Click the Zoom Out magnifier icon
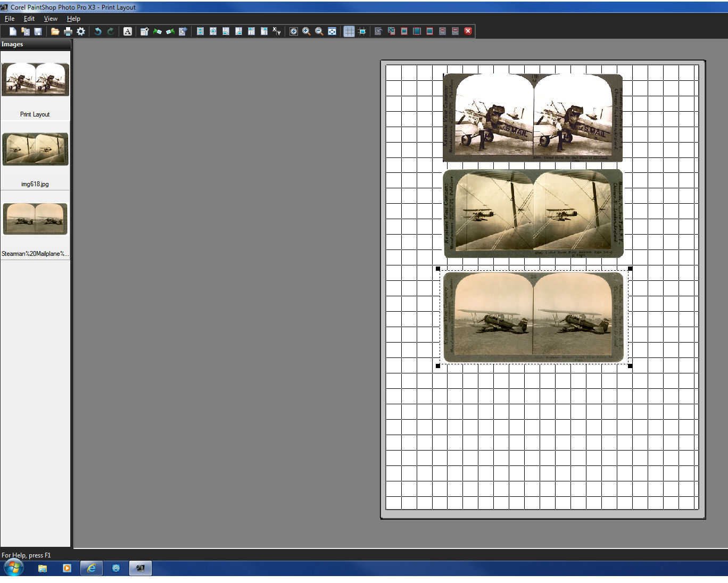 pos(319,31)
